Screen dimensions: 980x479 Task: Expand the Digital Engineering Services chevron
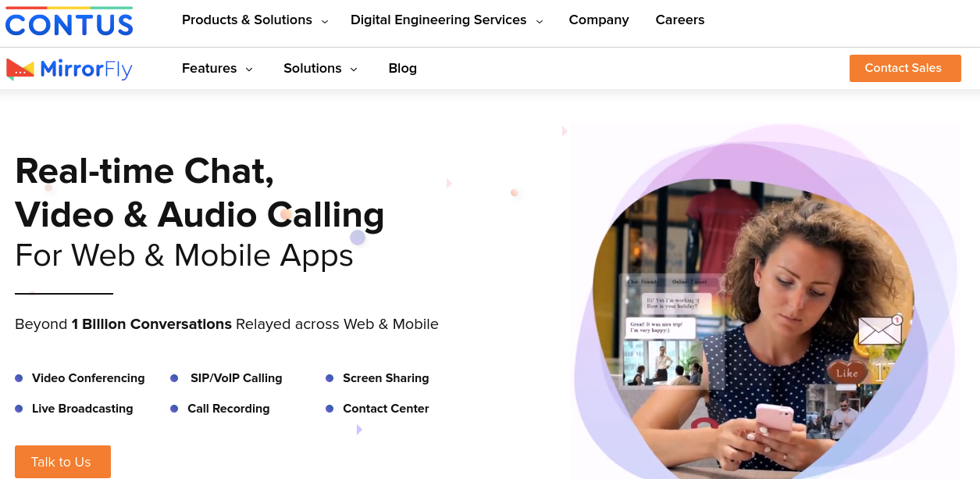(x=539, y=21)
